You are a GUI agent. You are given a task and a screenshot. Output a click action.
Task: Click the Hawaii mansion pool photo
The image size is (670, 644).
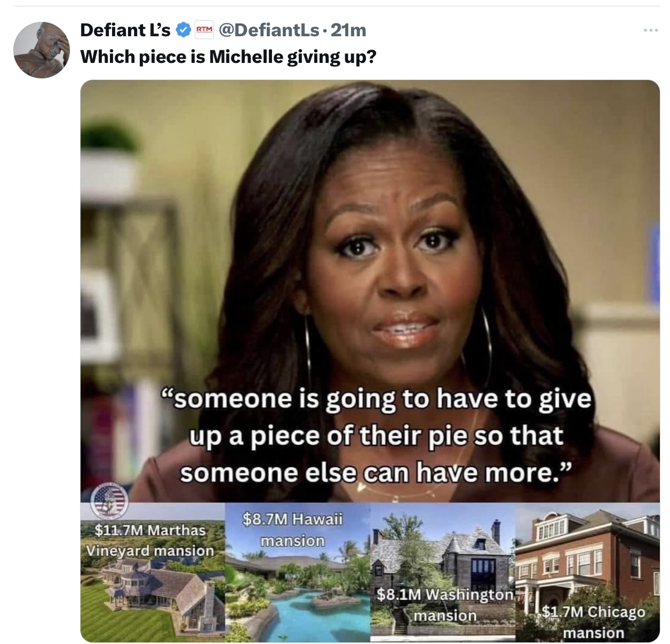(x=298, y=572)
